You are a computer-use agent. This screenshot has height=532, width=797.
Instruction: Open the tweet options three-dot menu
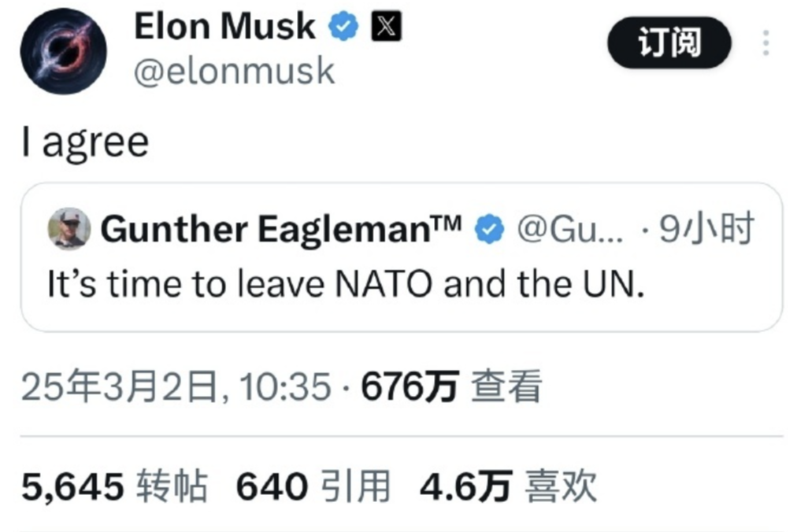pos(765,45)
